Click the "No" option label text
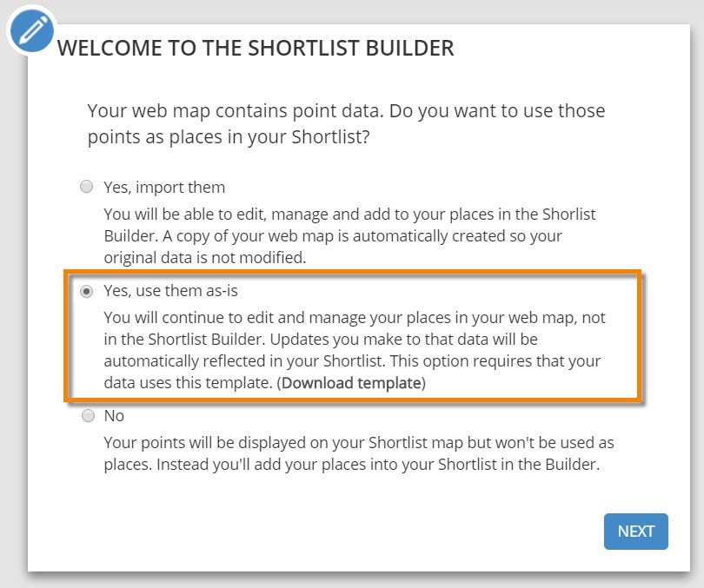704x588 pixels. tap(114, 416)
